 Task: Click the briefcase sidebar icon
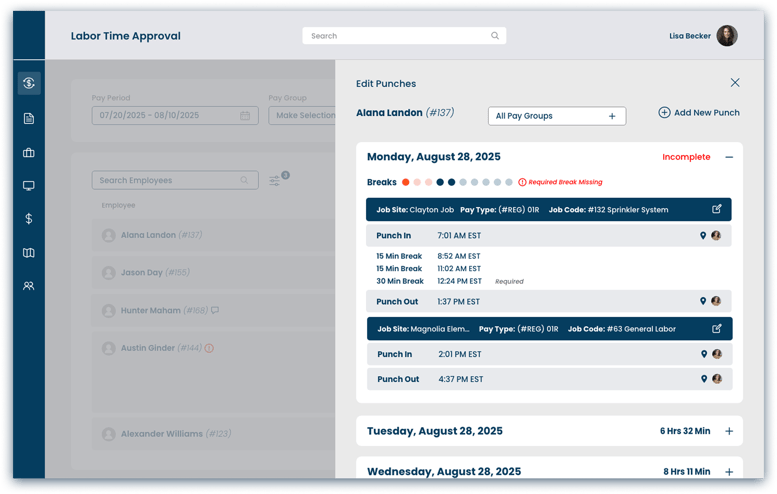pos(29,153)
